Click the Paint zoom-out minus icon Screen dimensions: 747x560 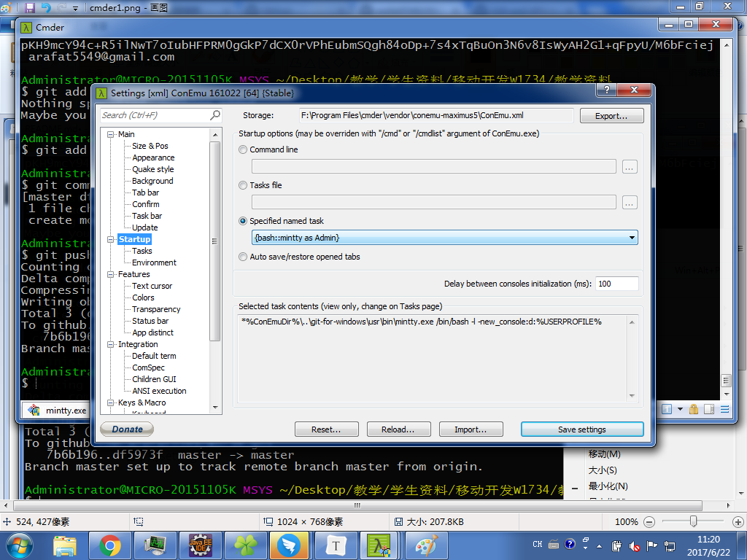click(x=649, y=522)
